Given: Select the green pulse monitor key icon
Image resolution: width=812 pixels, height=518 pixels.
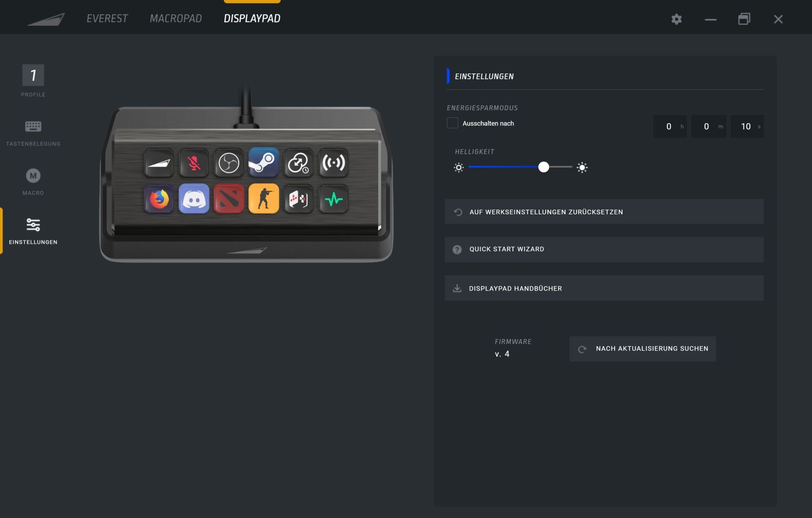Looking at the screenshot, I should 333,199.
